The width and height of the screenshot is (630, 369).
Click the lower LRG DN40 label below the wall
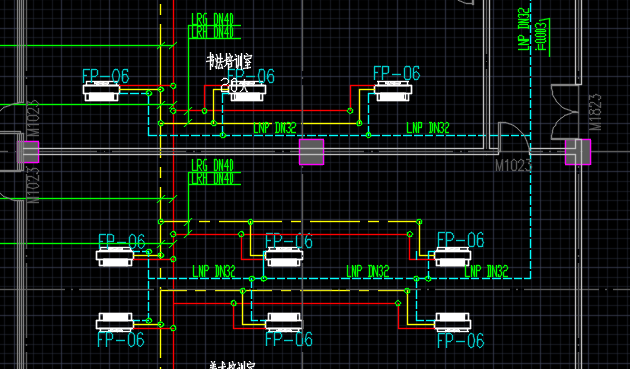pyautogui.click(x=212, y=165)
